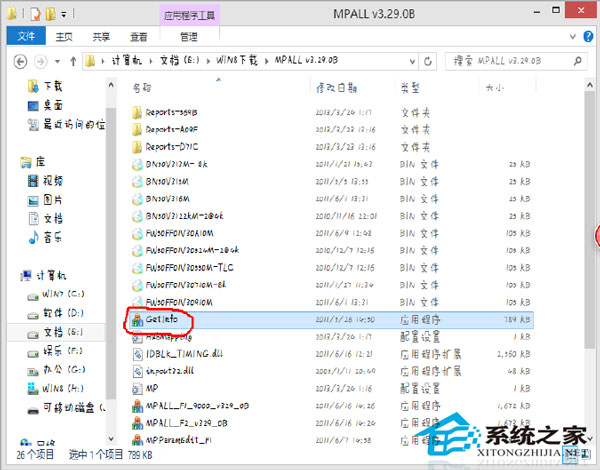Viewport: 600px width, 470px height.
Task: Expand breadcrumb arrow after 计算机
Action: [151, 61]
